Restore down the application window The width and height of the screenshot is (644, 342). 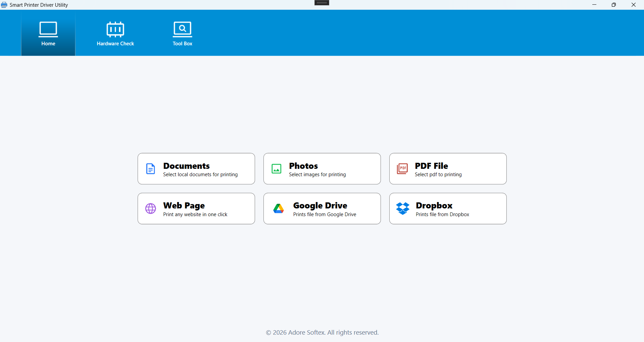pyautogui.click(x=614, y=5)
